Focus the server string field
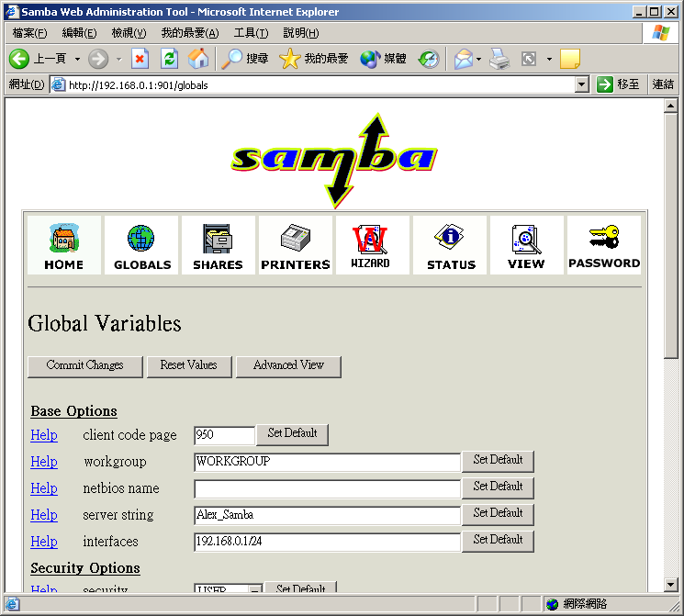Viewport: 684px width, 616px height. click(x=327, y=515)
